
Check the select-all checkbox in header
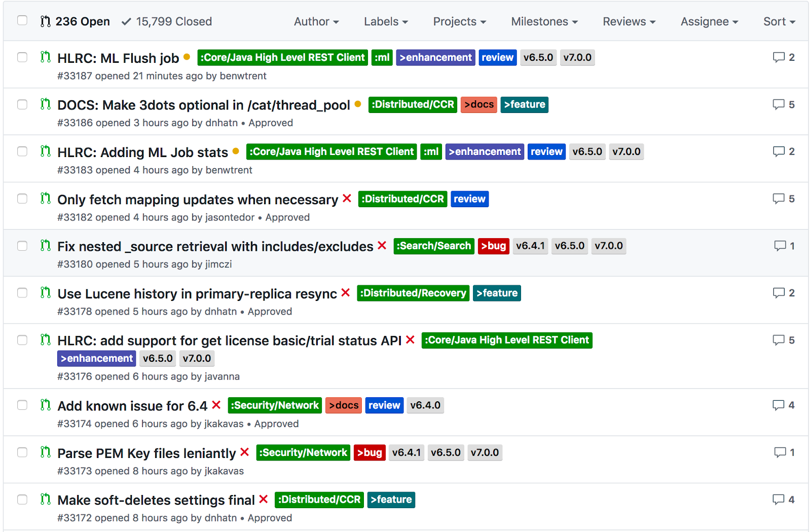pyautogui.click(x=22, y=20)
